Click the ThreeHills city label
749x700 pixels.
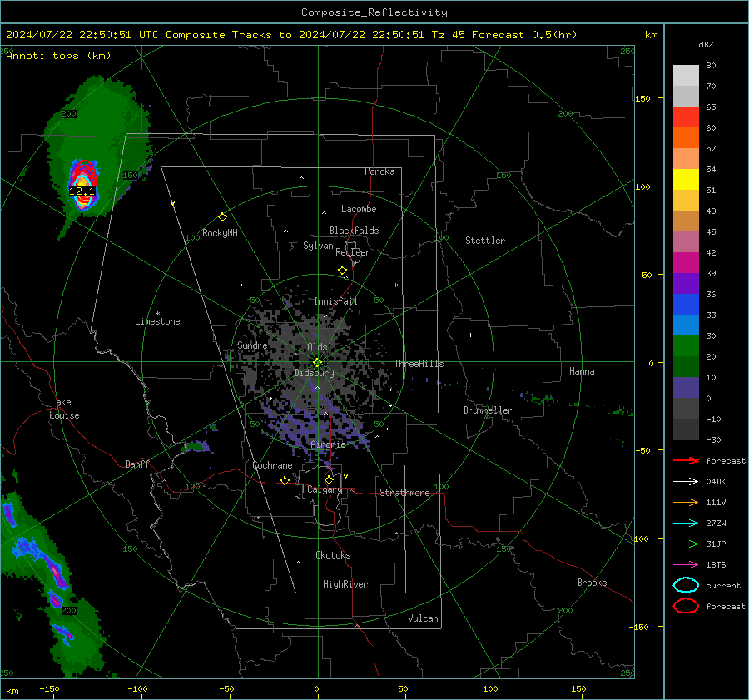click(419, 364)
